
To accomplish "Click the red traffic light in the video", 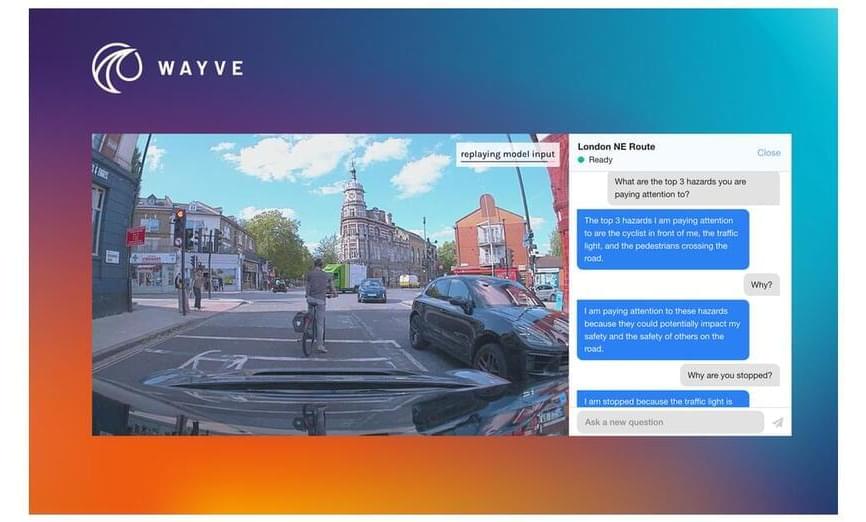I will (x=179, y=217).
